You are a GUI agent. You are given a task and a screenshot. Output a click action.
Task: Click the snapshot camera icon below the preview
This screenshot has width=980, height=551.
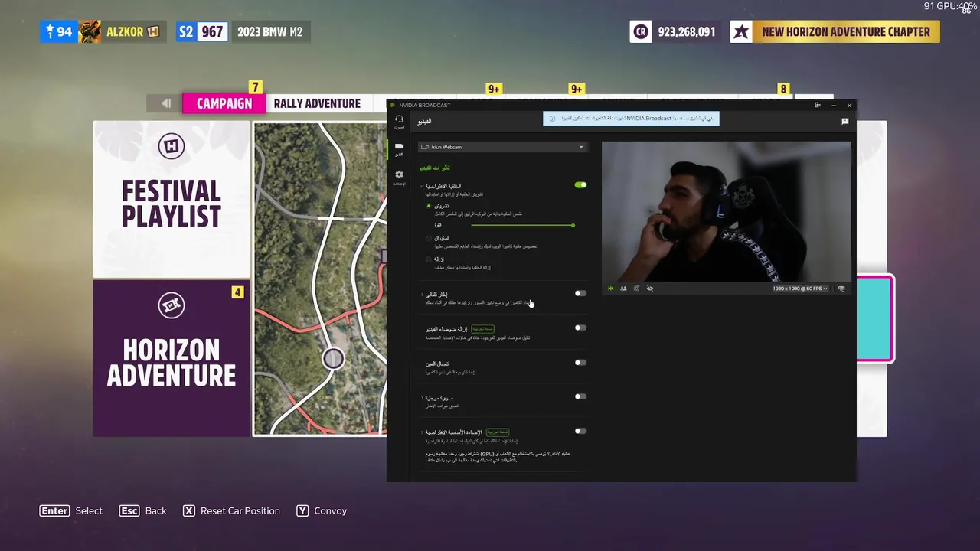[636, 289]
